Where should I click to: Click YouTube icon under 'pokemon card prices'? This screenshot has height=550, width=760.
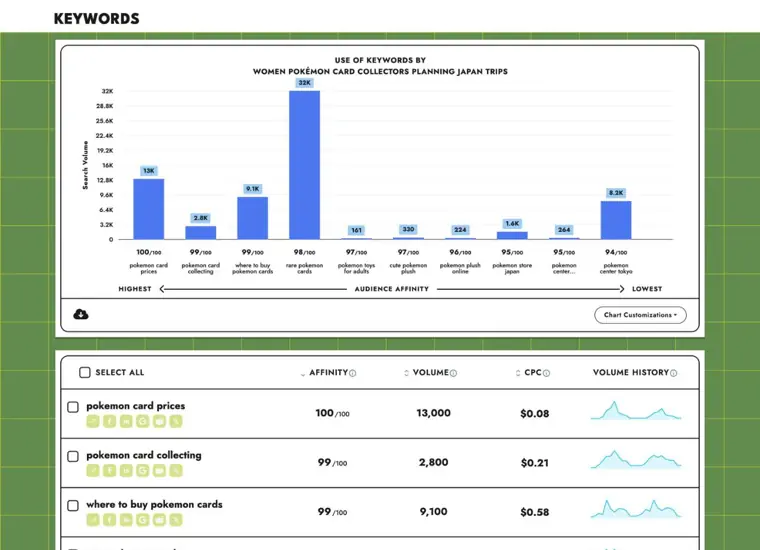pyautogui.click(x=159, y=422)
